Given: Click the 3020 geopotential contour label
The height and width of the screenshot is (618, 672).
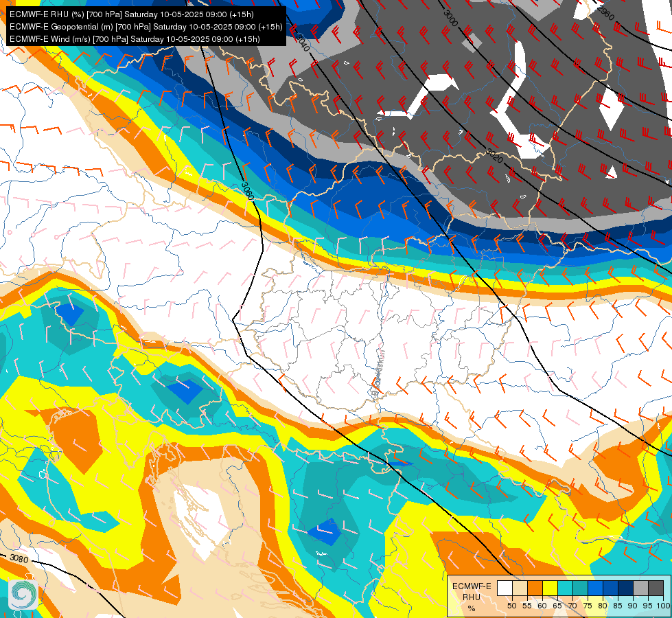Looking at the screenshot, I should point(495,156).
